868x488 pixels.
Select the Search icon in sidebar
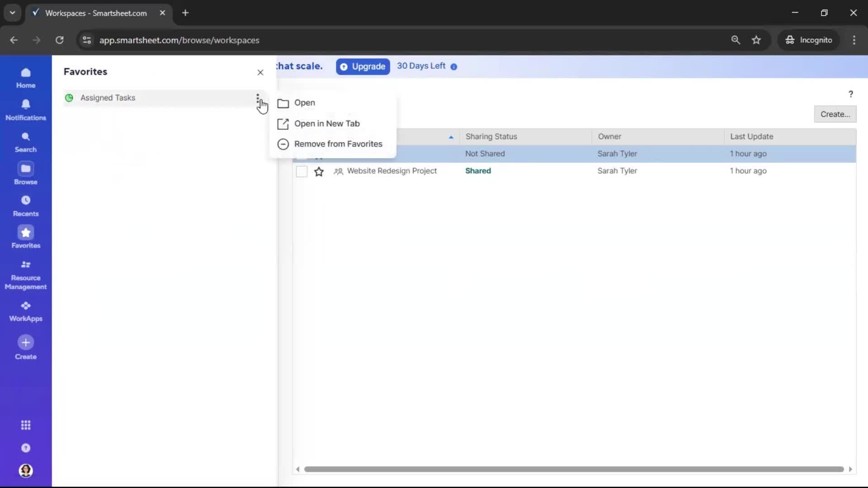26,142
